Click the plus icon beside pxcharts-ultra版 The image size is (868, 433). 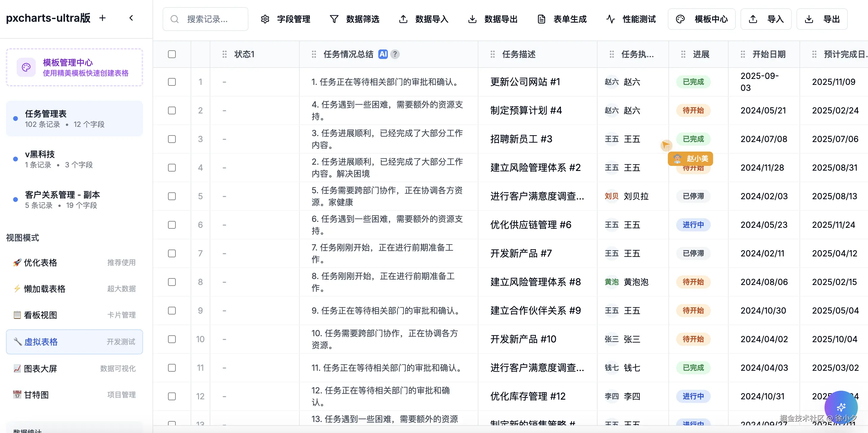pos(102,18)
